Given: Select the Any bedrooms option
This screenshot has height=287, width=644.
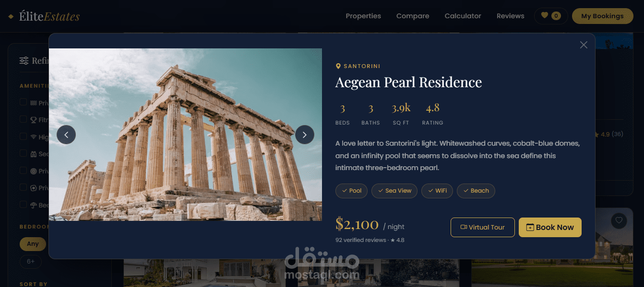Looking at the screenshot, I should tap(33, 244).
